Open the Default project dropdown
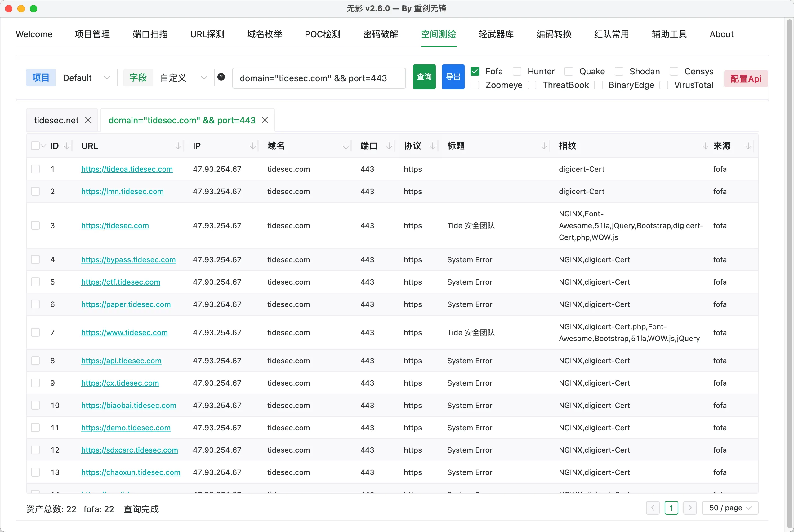Screen dimensions: 794x532 click(x=86, y=78)
